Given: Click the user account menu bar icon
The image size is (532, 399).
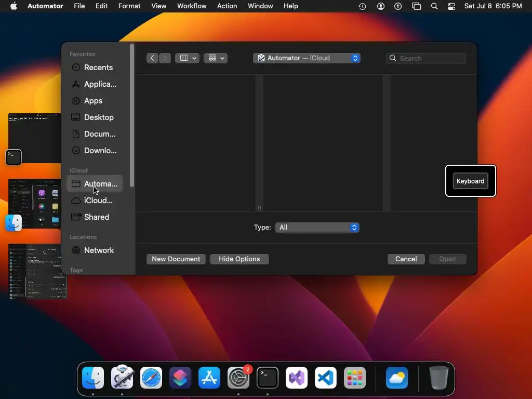Looking at the screenshot, I should [x=381, y=6].
